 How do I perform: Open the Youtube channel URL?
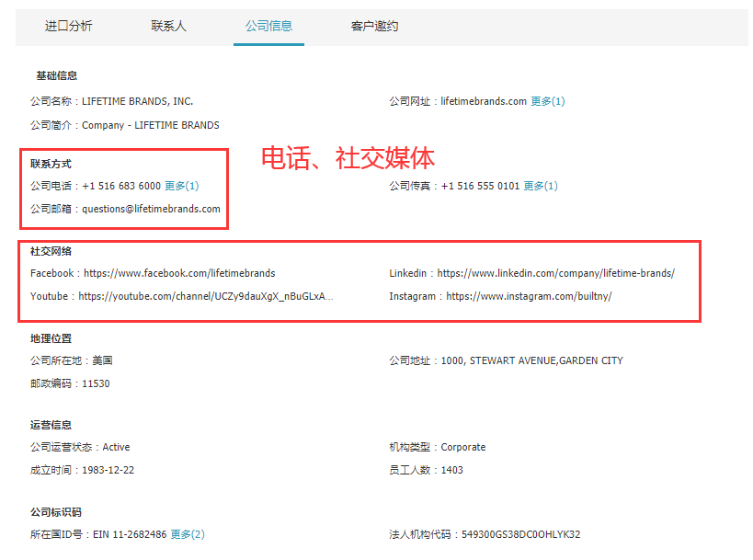206,296
